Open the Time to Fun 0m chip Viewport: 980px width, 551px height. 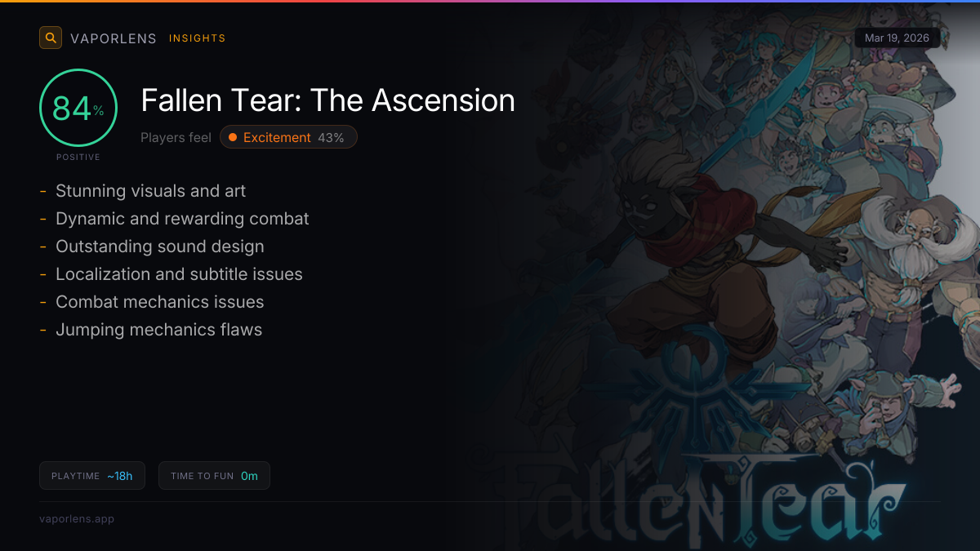click(214, 476)
